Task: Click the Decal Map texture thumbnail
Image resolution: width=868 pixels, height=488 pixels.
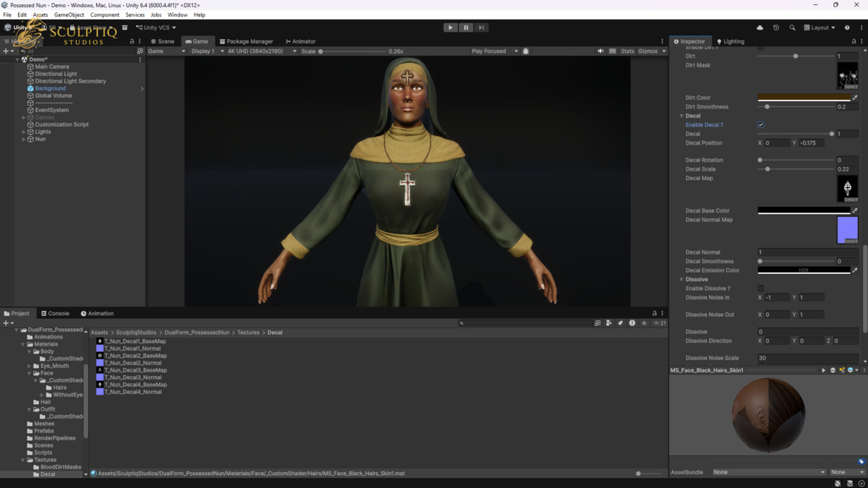Action: (x=848, y=188)
